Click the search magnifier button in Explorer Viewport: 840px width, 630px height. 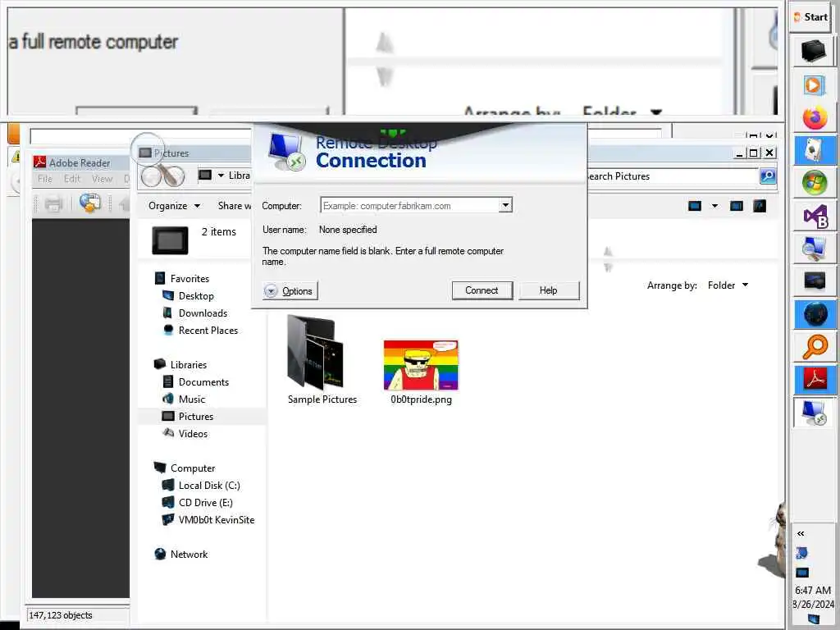click(x=768, y=176)
